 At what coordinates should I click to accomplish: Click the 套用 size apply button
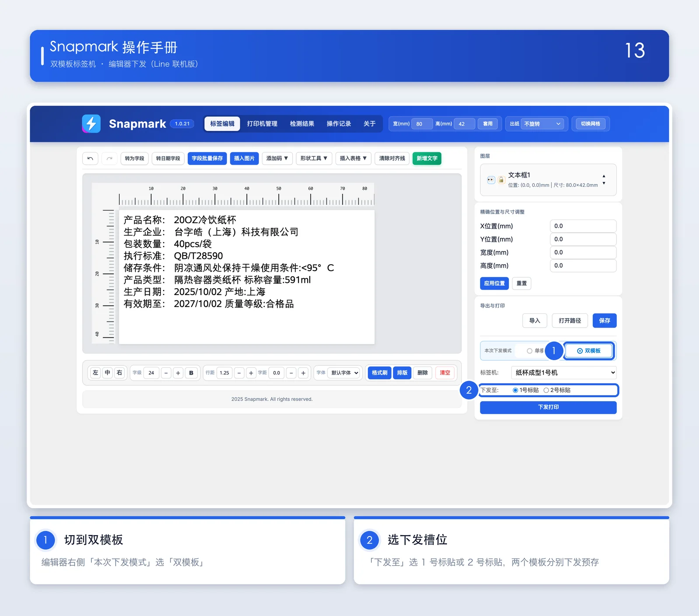[x=488, y=124]
